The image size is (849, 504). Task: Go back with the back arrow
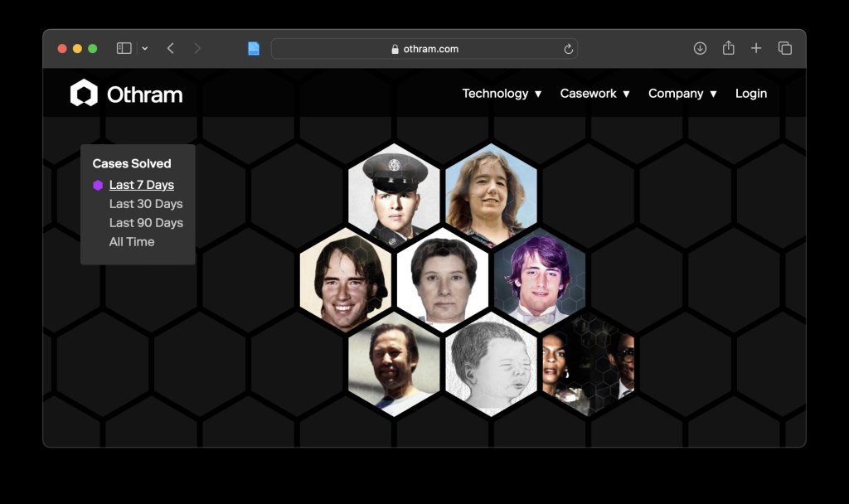pyautogui.click(x=171, y=48)
